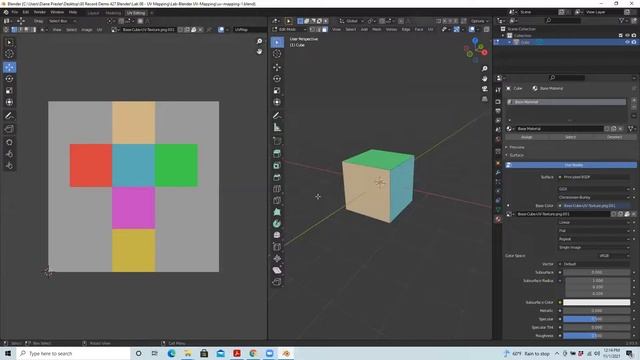Viewport: 640px width, 360px height.
Task: Select the Annotate tool in UV editor toolbar
Action: [9, 116]
